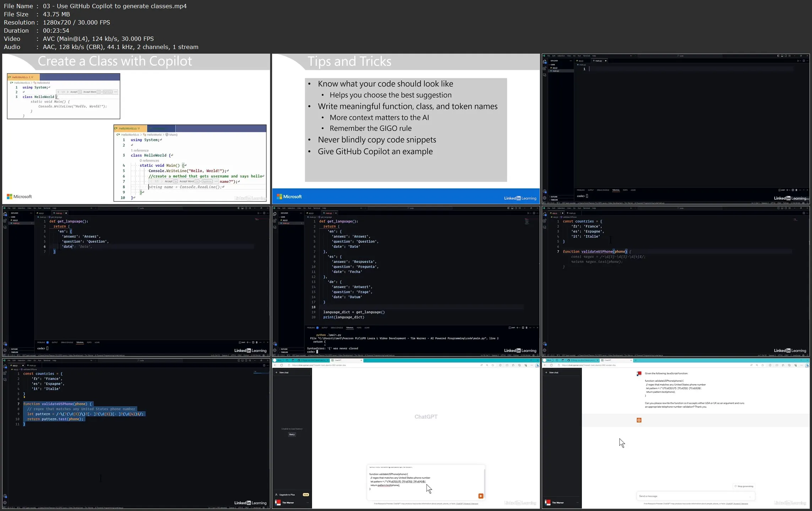Screen dimensions: 812x511
Task: Switch to app.js tab in empty main.py frame
Action: (580, 61)
